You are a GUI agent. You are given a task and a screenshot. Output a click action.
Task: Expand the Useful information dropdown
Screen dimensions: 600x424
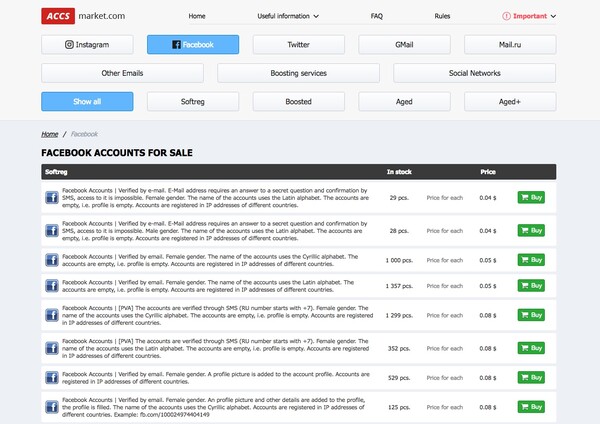point(288,16)
